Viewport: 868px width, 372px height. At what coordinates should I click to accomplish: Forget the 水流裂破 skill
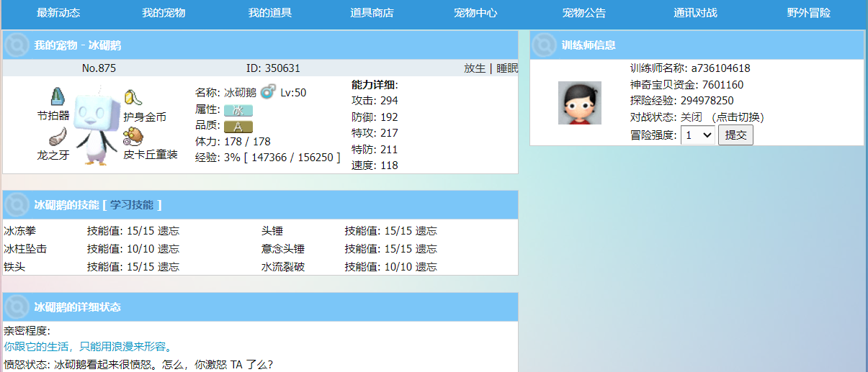(x=426, y=267)
